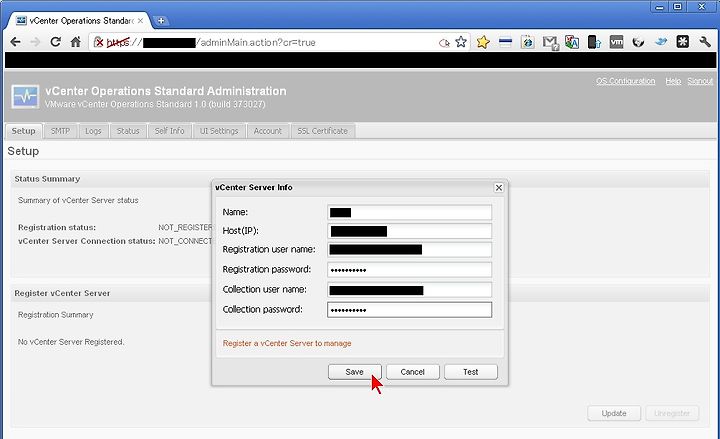
Task: Click the Test button in the dialog
Action: [x=471, y=372]
